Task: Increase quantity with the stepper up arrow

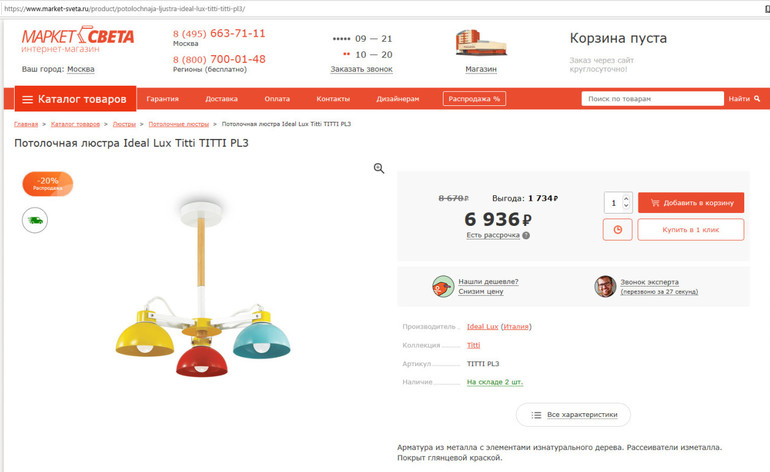Action: 626,198
